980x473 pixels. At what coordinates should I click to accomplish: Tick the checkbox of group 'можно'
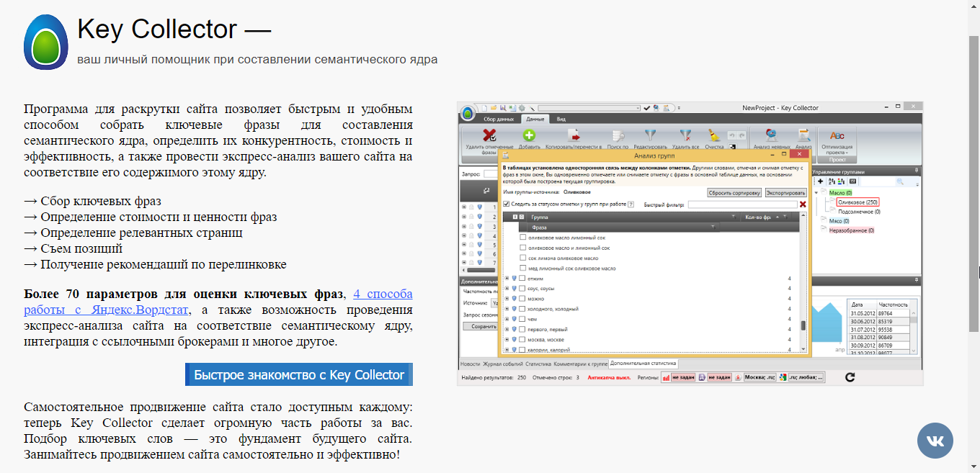coord(522,299)
